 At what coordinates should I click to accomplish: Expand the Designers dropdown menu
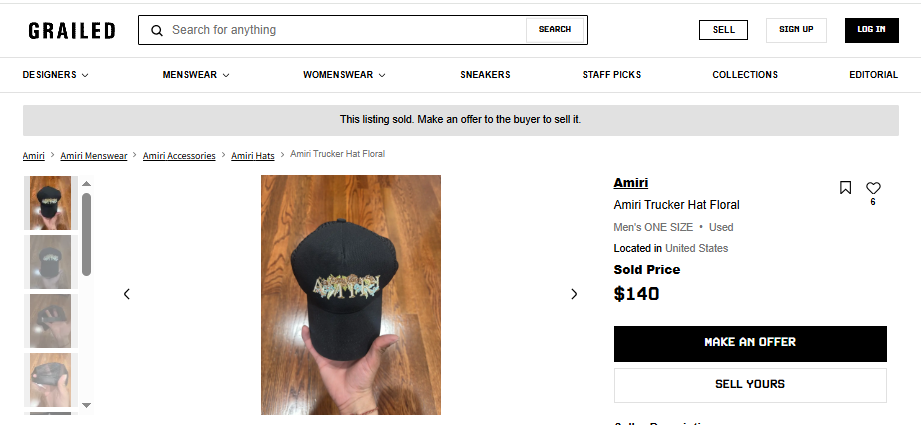[x=56, y=75]
